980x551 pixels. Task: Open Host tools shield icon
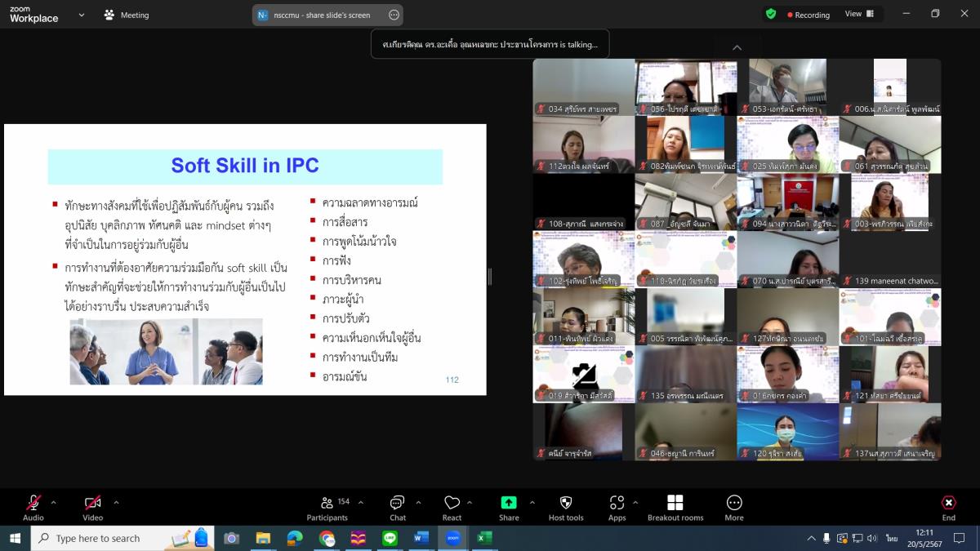point(566,508)
